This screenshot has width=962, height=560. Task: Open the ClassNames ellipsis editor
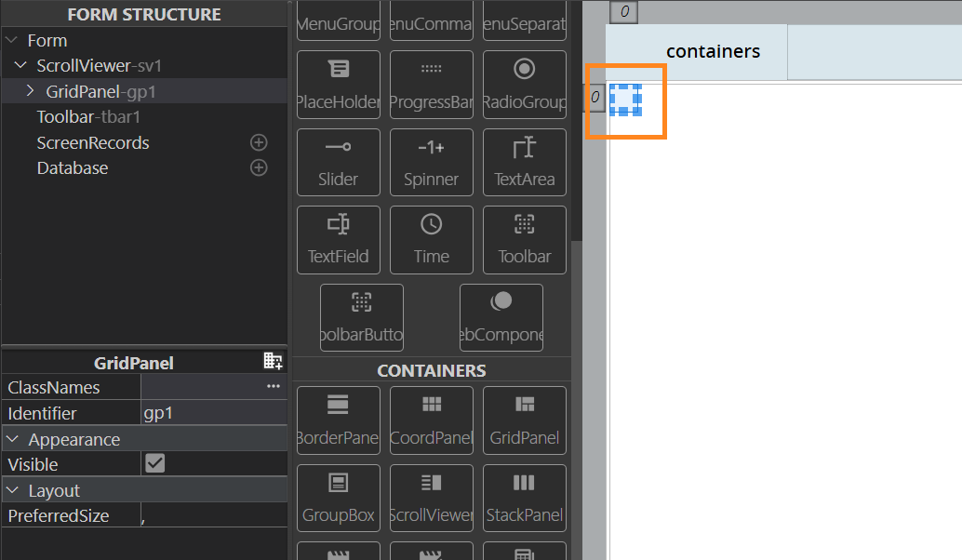coord(273,387)
